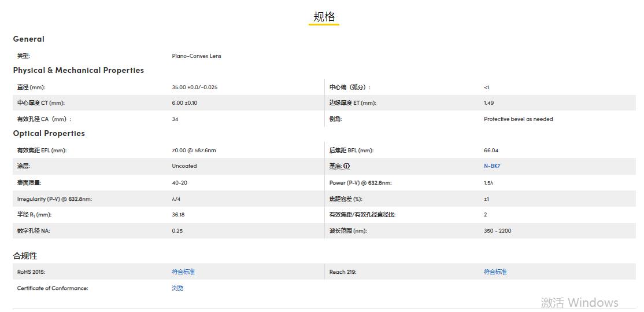The image size is (644, 312).
Task: Click the Uncoated coating value
Action: [184, 166]
